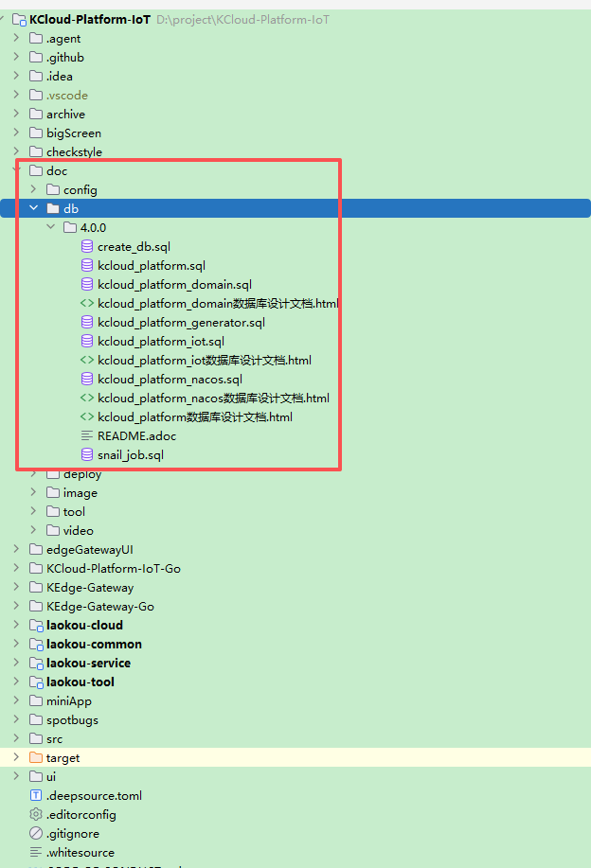Select the KEdge-Gateway-Go folder
The image size is (591, 868).
(99, 607)
